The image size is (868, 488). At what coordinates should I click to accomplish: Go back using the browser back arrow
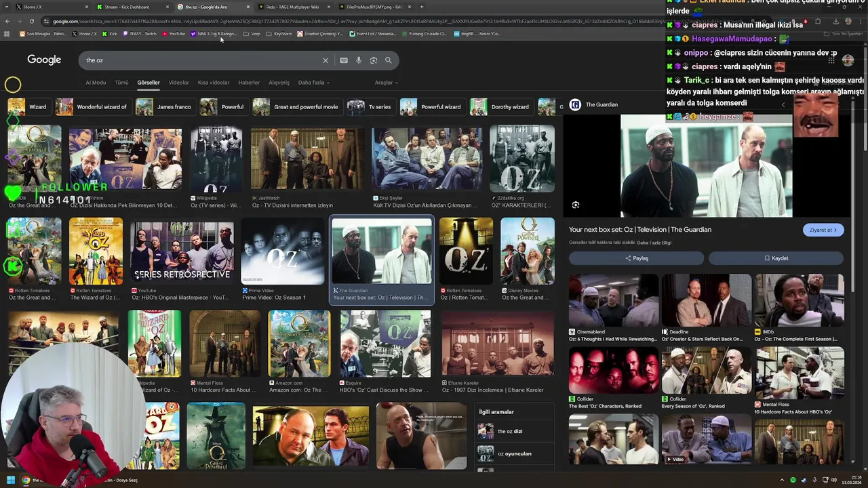pyautogui.click(x=7, y=21)
